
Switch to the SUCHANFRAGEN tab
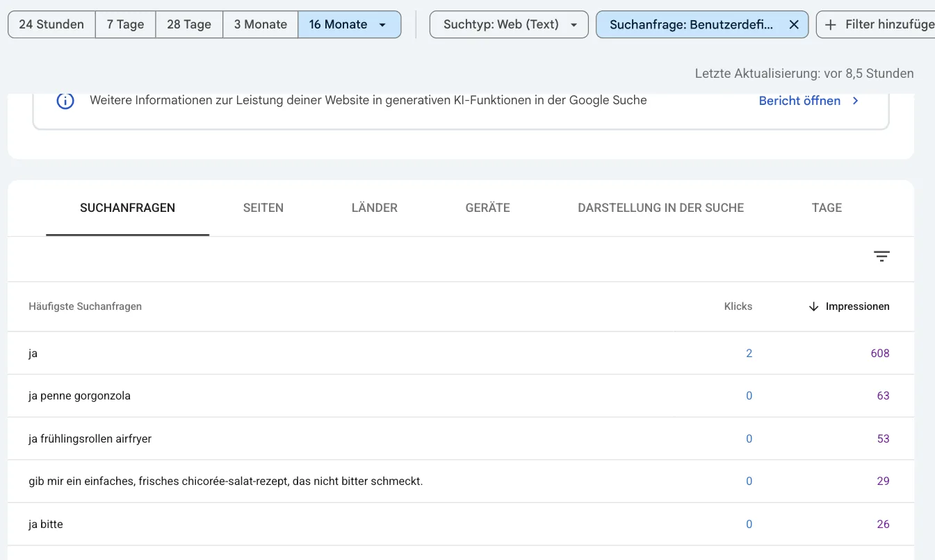coord(128,208)
